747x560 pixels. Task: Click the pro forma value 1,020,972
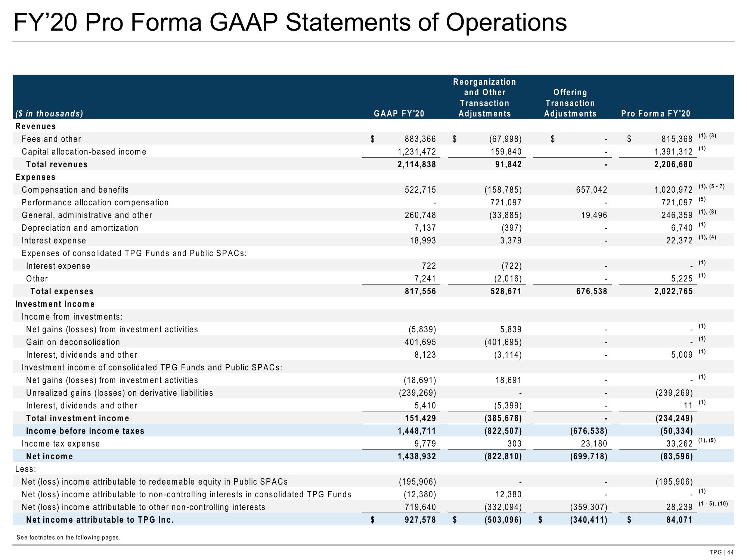point(673,190)
